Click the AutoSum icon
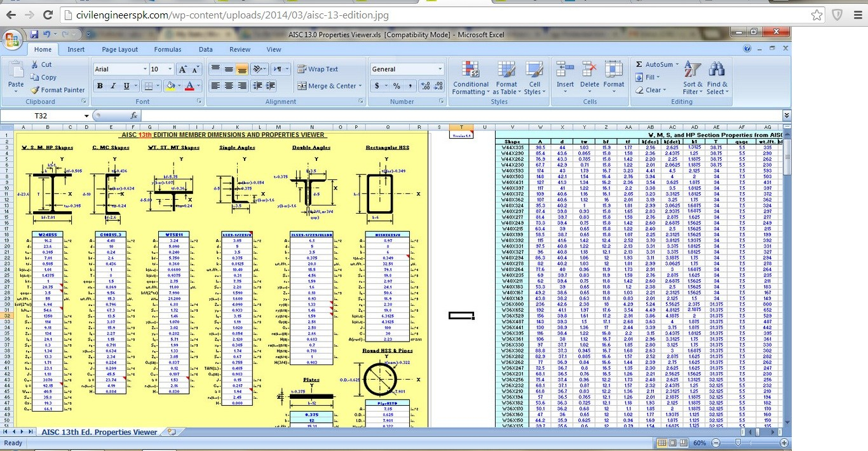868x451 pixels. [655, 64]
